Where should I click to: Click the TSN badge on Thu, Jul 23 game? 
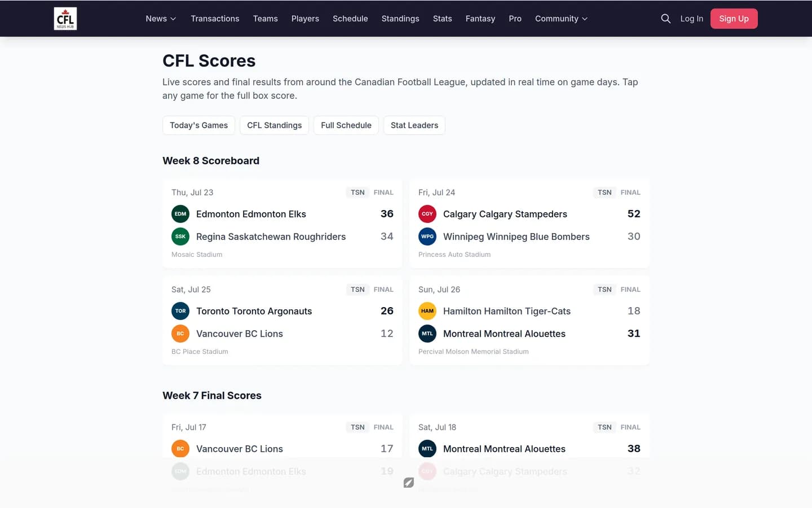[x=358, y=192]
